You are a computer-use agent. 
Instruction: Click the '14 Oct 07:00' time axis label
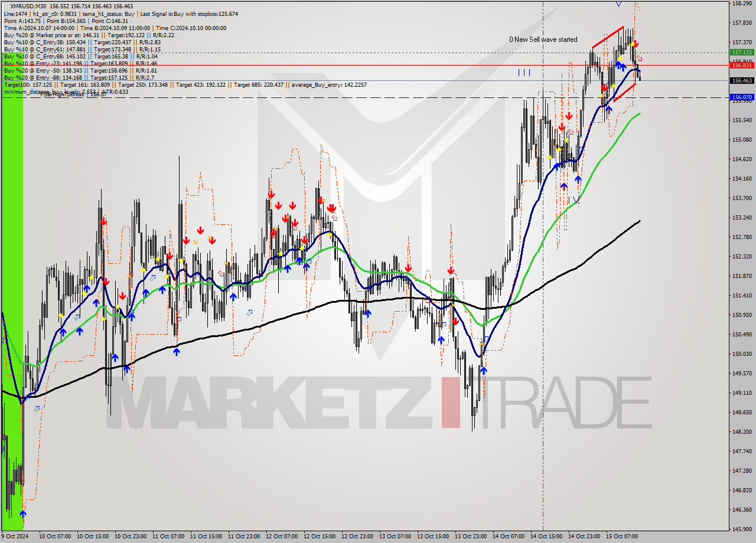tap(509, 537)
